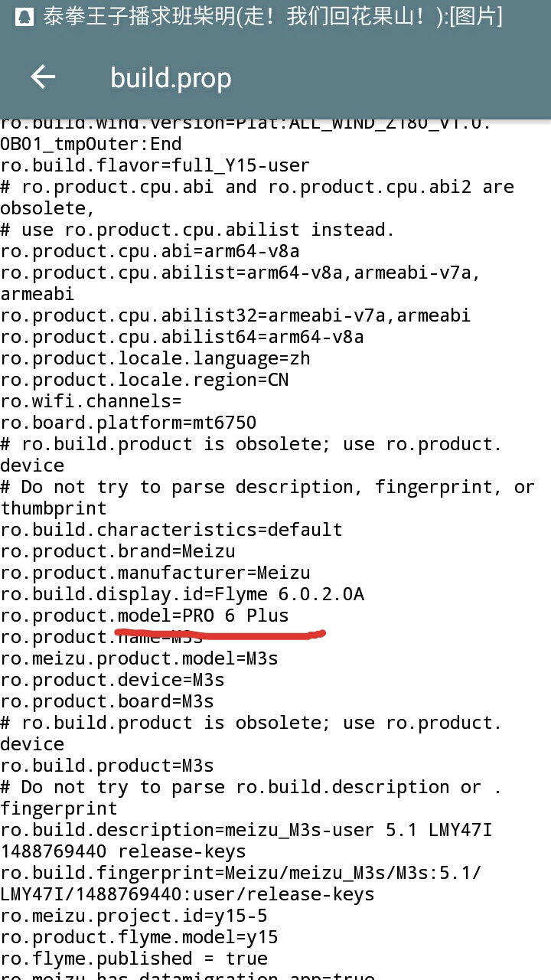Image resolution: width=551 pixels, height=980 pixels.
Task: Place cursor on ro.build.flavor=full_Y15-user line
Action: pyautogui.click(x=155, y=165)
